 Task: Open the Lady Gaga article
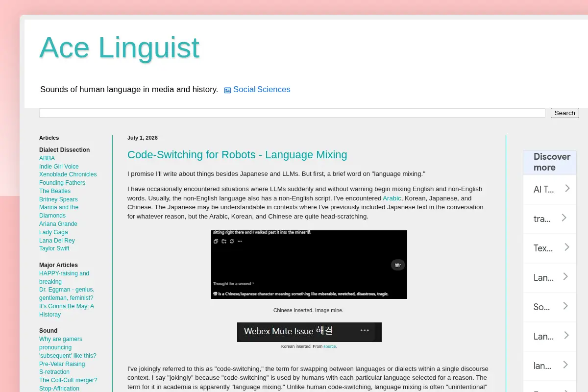[x=53, y=232]
